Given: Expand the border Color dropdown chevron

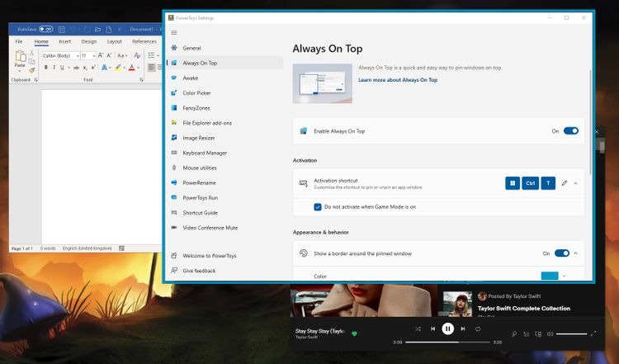Looking at the screenshot, I should [565, 276].
